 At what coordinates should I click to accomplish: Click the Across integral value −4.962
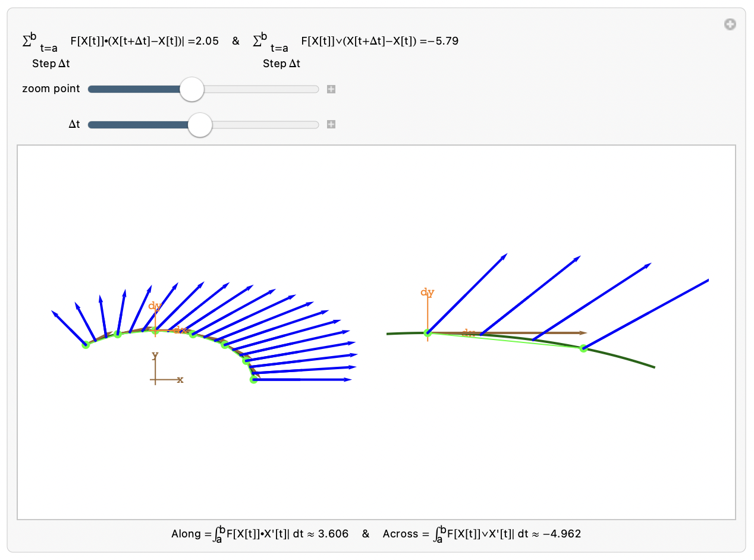coord(562,534)
